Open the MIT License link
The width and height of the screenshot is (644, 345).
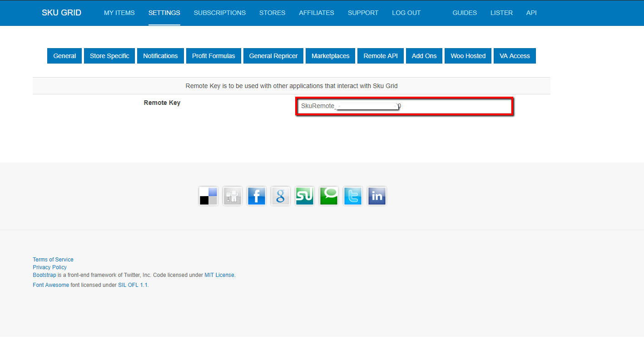[219, 275]
